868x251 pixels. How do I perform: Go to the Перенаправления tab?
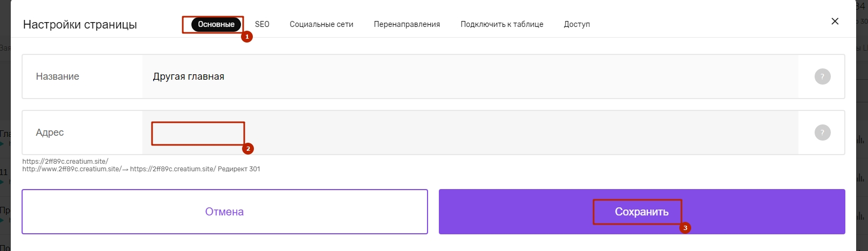coord(407,24)
